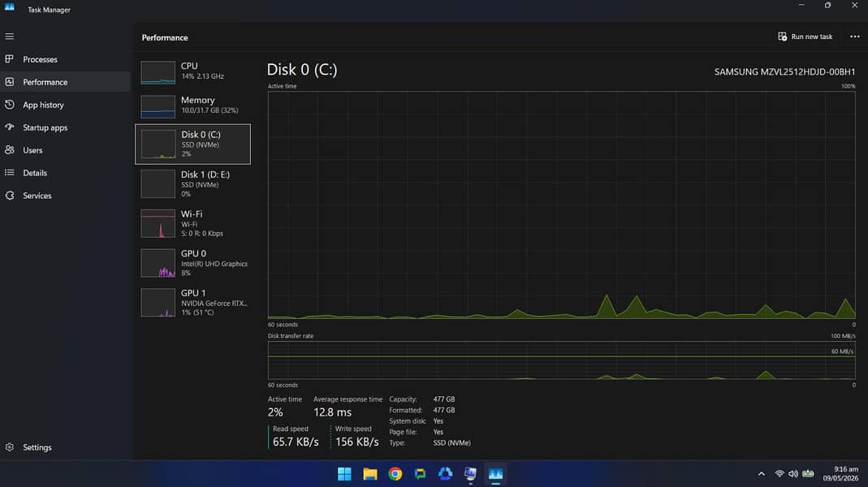Viewport: 868px width, 487px height.
Task: Click the Run new task icon
Action: click(782, 37)
